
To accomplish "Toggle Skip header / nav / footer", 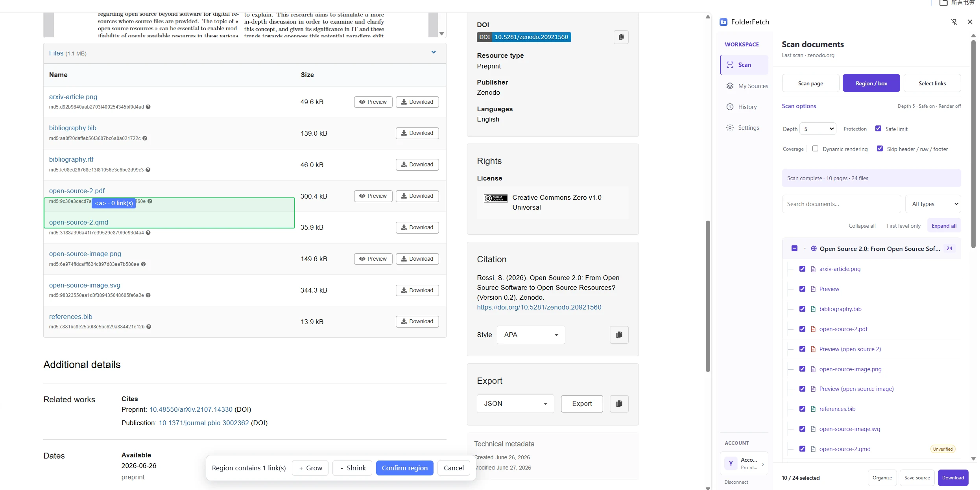I will pos(880,149).
